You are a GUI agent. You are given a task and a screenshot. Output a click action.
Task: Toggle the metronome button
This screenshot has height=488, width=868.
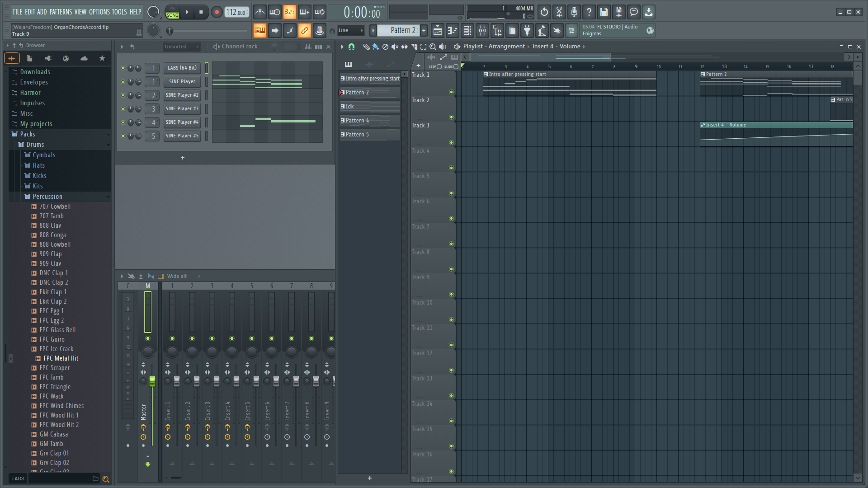pos(259,12)
